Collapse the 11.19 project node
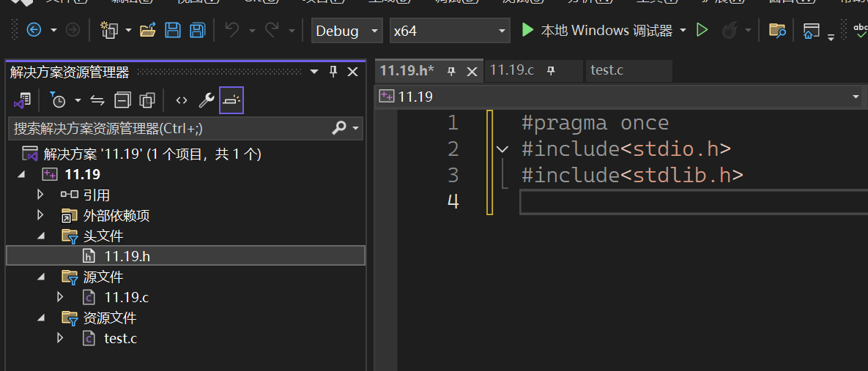Viewport: 868px width, 371px height. tap(21, 175)
